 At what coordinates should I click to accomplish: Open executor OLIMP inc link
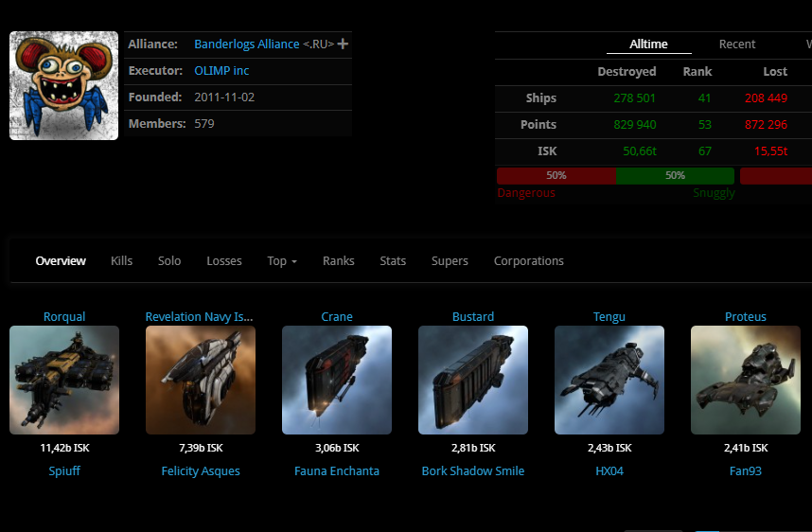pos(221,71)
